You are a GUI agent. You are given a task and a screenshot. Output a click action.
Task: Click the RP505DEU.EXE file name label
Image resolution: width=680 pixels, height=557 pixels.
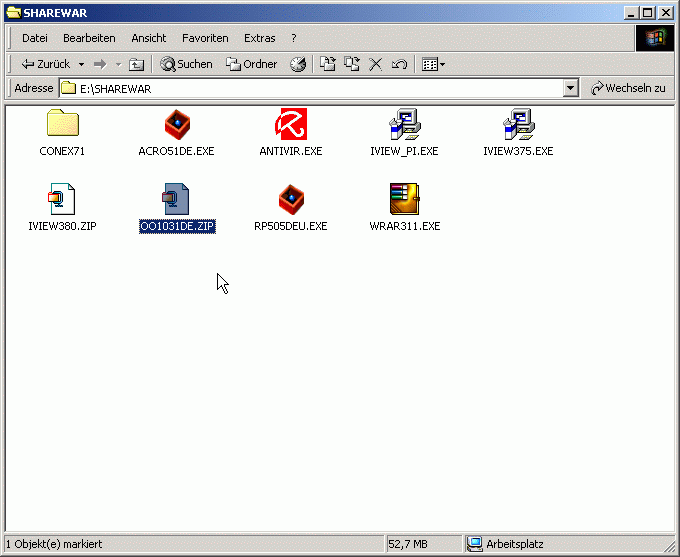[x=291, y=226]
